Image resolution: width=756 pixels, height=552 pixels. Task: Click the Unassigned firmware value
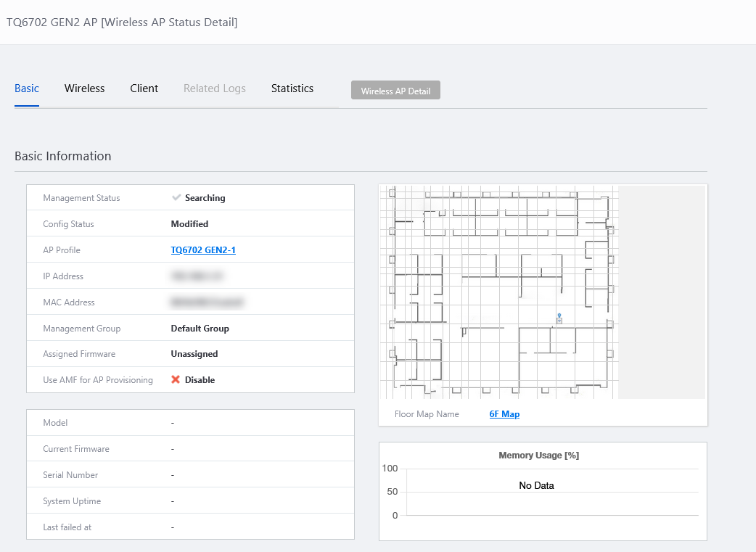194,354
